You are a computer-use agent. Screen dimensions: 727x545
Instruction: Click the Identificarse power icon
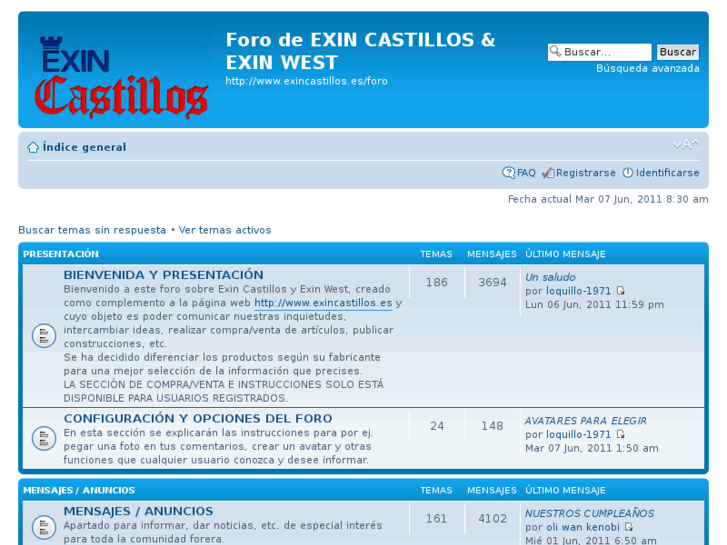[627, 173]
